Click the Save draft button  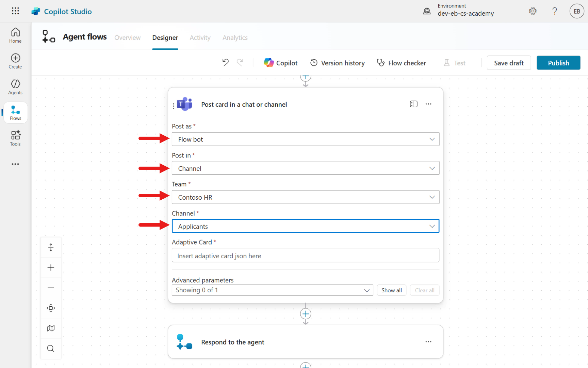point(508,63)
